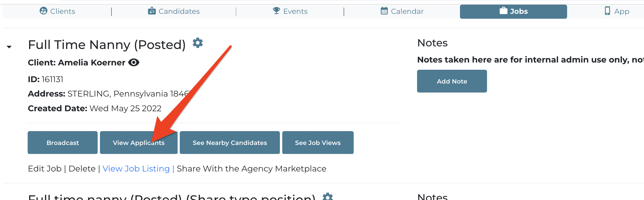Click the Broadcast button
This screenshot has height=200, width=644.
[x=62, y=143]
